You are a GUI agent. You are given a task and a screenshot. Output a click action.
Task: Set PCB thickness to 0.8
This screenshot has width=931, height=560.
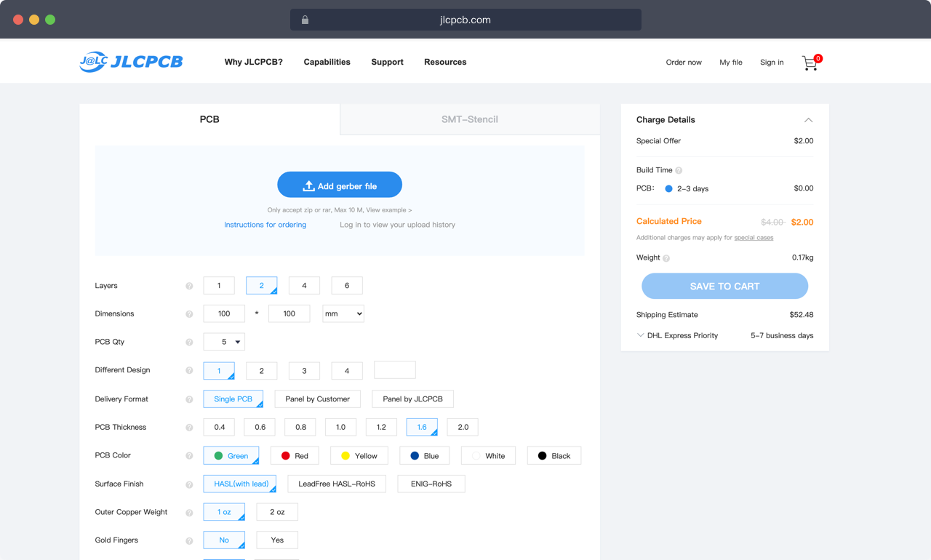tap(300, 427)
